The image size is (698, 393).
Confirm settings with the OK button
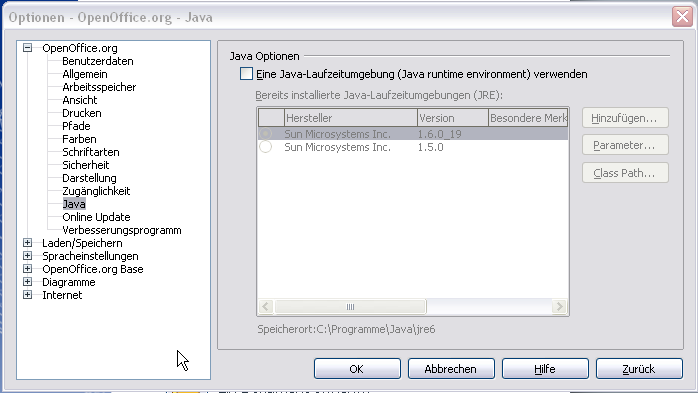tap(357, 369)
